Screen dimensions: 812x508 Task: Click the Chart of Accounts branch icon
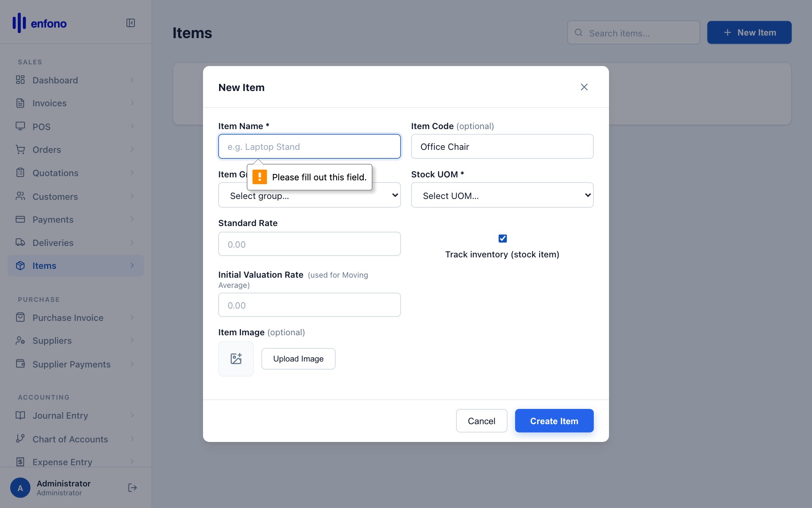click(x=20, y=439)
